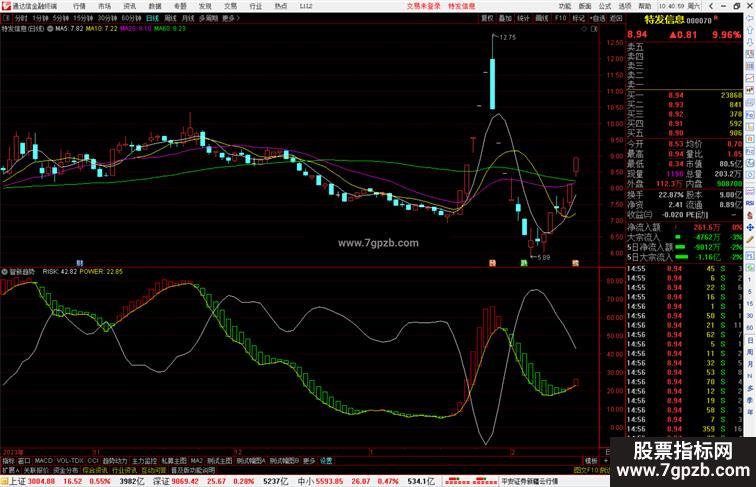The height and width of the screenshot is (487, 756).
Task: Expand the 更多 periods dropdown
Action: tap(230, 18)
